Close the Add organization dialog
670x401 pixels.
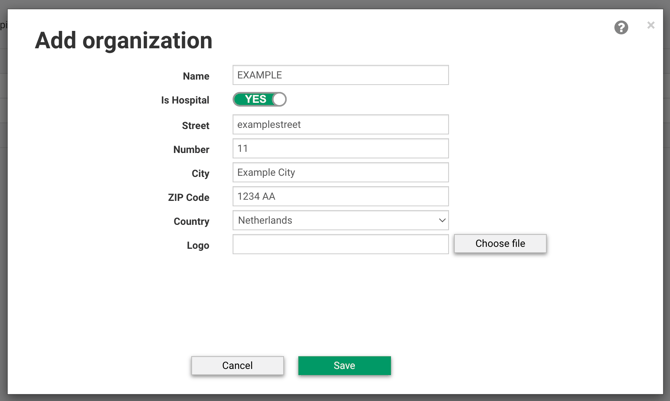651,26
